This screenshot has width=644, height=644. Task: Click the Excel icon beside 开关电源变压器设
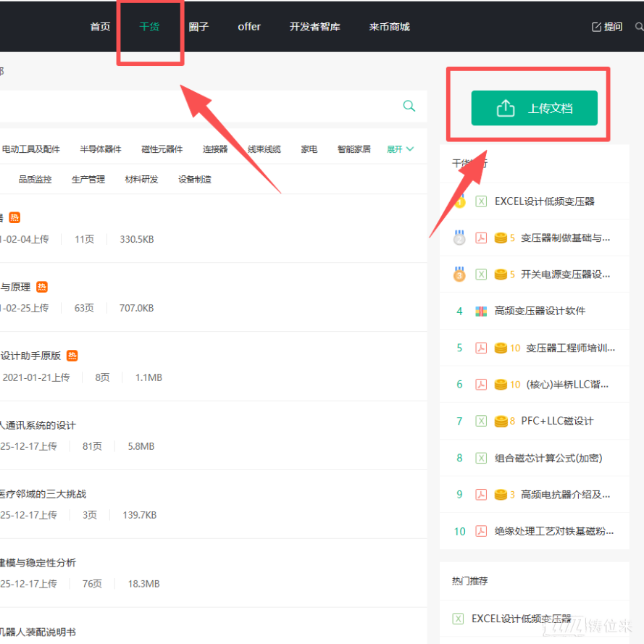pyautogui.click(x=481, y=275)
